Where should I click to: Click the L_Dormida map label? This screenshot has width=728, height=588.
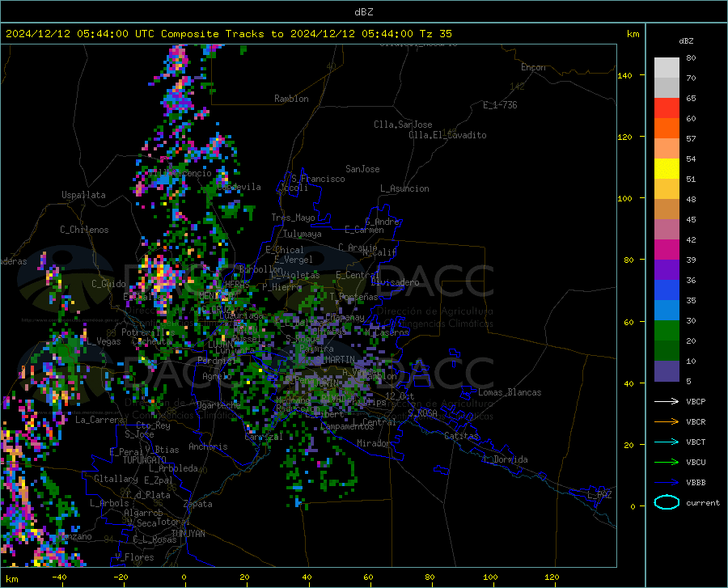click(x=505, y=459)
